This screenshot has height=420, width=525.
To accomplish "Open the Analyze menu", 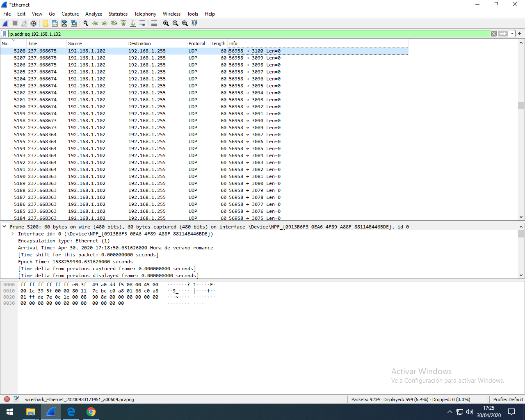I will (x=94, y=14).
